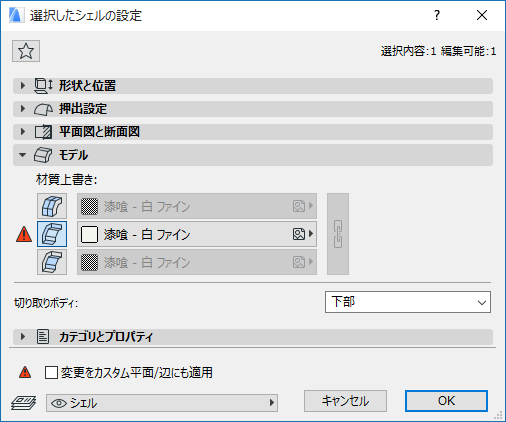Viewport: 506px width, 422px height.
Task: Click the 形状と位置 panel icon
Action: pos(43,86)
